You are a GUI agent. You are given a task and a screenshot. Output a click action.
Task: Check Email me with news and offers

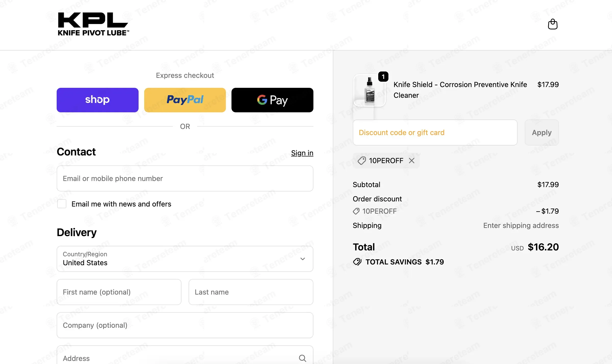62,204
